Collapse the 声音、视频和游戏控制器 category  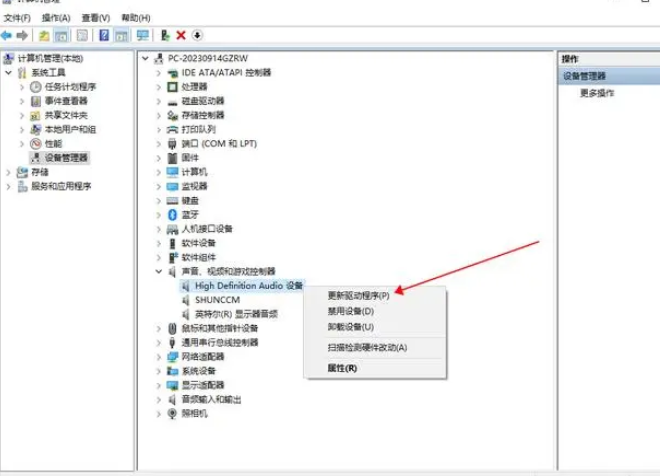click(x=159, y=271)
